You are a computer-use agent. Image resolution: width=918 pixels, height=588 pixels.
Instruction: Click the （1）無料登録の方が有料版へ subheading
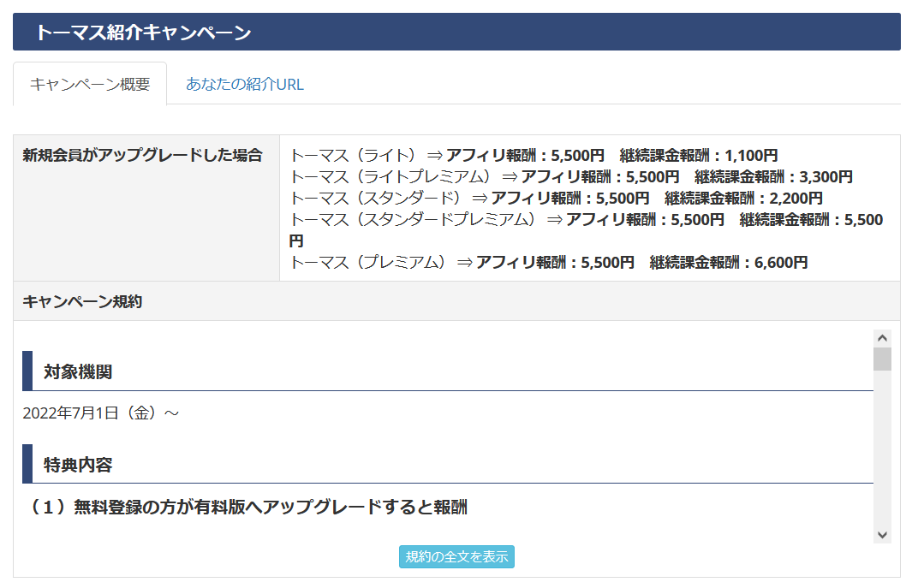point(248,508)
